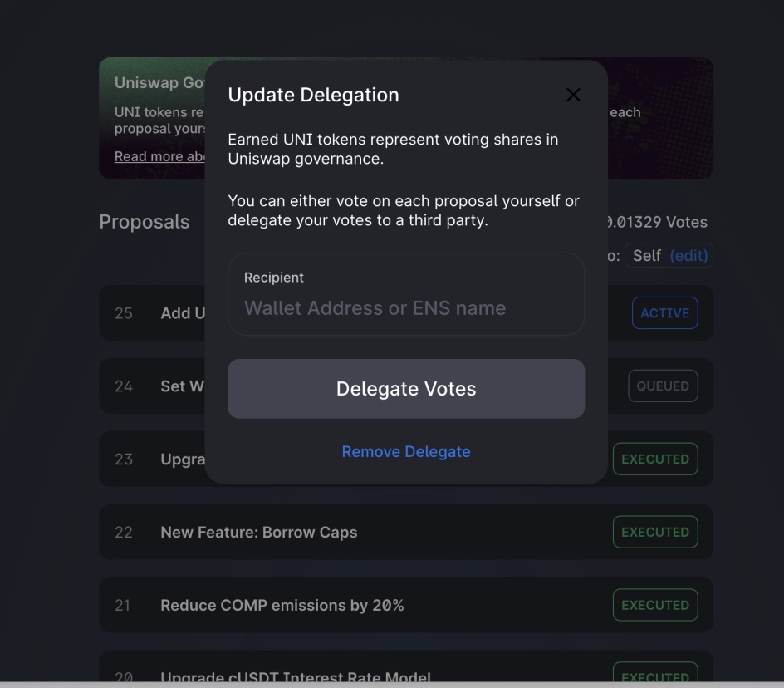Image resolution: width=784 pixels, height=688 pixels.
Task: Click the Recipient wallet address input field
Action: [406, 307]
